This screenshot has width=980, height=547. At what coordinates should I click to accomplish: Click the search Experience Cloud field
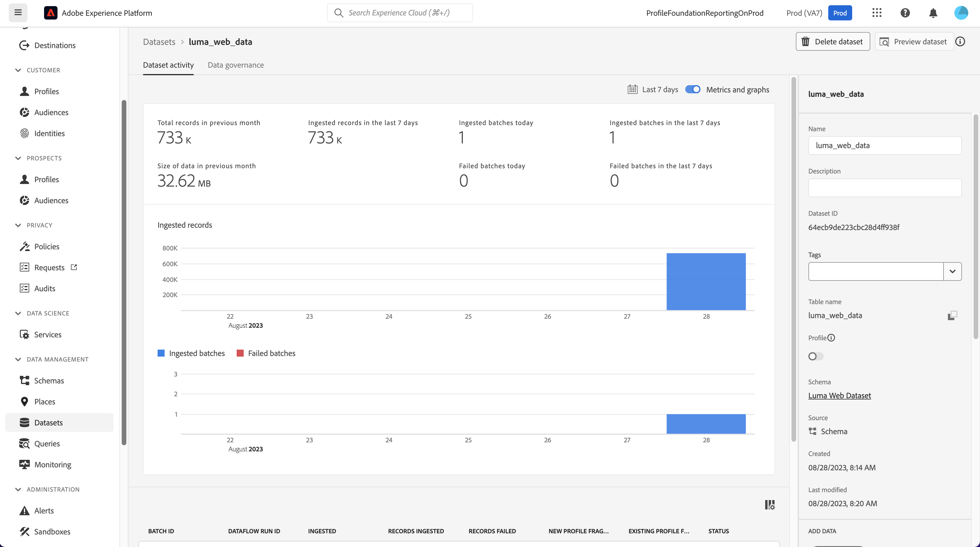pyautogui.click(x=400, y=13)
